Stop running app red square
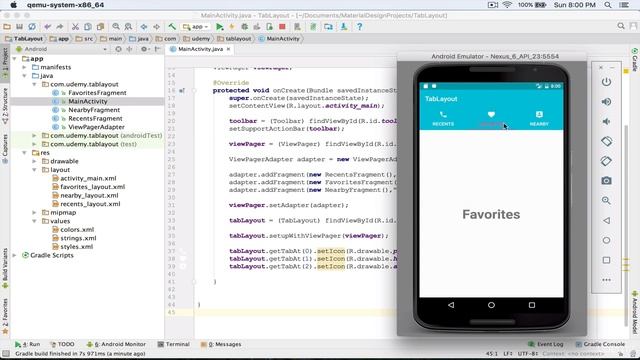 point(282,27)
